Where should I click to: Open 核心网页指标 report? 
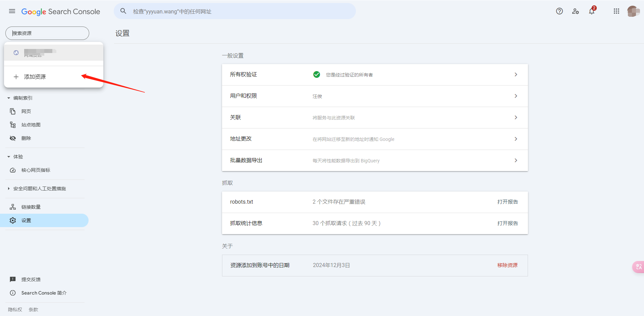(x=36, y=170)
